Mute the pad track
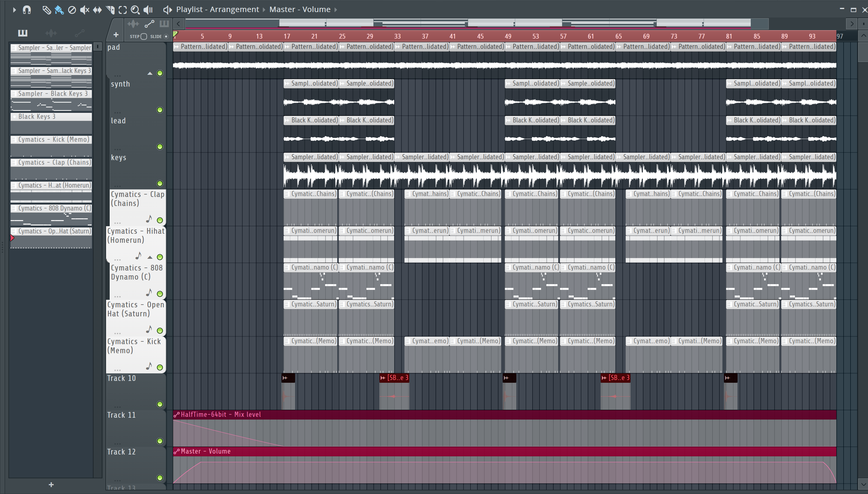The width and height of the screenshot is (868, 494). (x=160, y=73)
